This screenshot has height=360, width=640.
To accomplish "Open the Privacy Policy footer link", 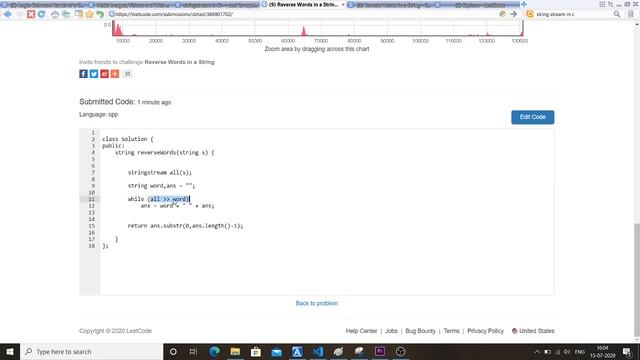I will [485, 331].
